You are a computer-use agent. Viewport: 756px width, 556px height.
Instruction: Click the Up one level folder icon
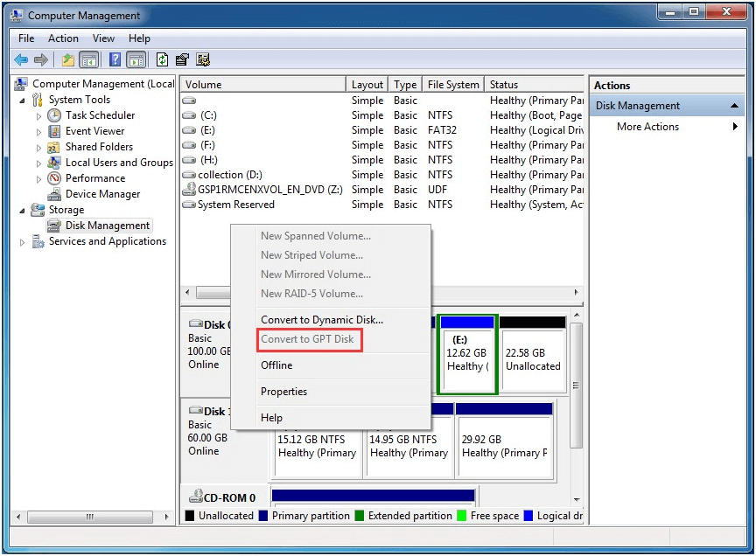point(68,59)
